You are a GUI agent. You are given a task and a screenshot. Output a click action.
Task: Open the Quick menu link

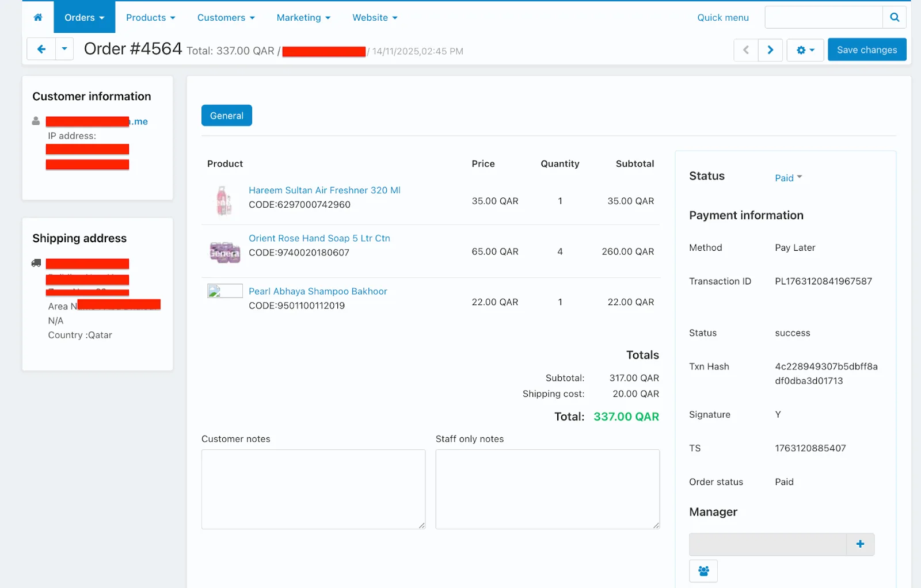click(723, 17)
